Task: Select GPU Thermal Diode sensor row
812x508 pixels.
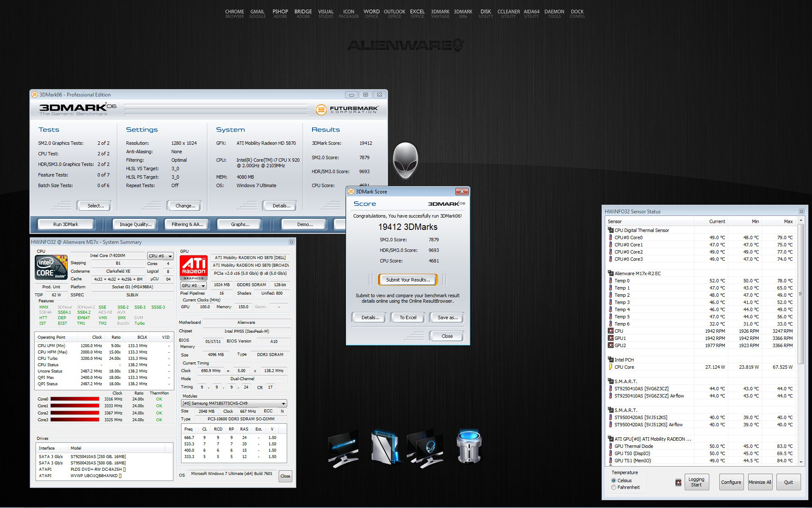Action: tap(701, 446)
